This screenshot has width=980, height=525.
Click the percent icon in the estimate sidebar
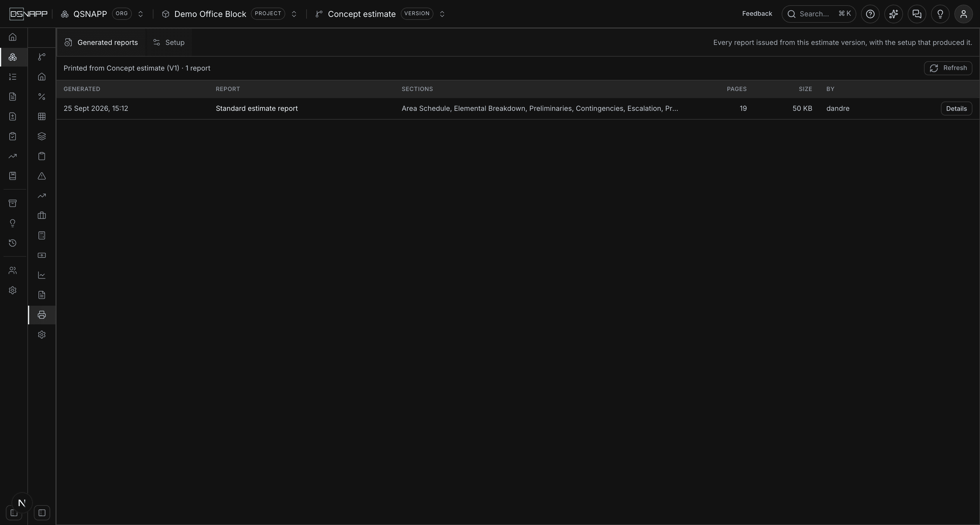click(42, 97)
